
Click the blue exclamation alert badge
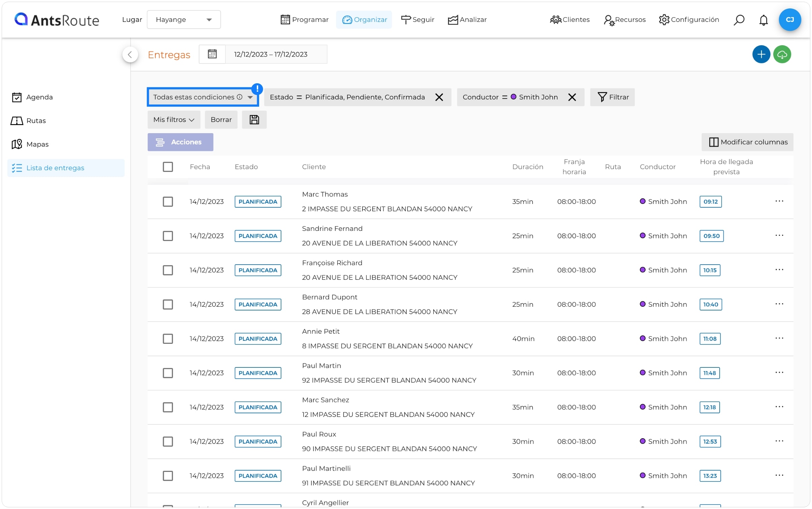257,89
